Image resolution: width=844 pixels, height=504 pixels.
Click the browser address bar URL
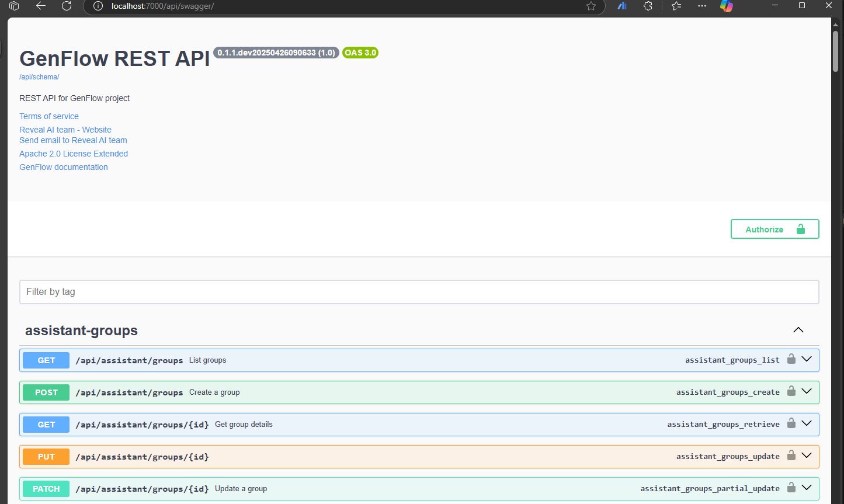point(163,6)
